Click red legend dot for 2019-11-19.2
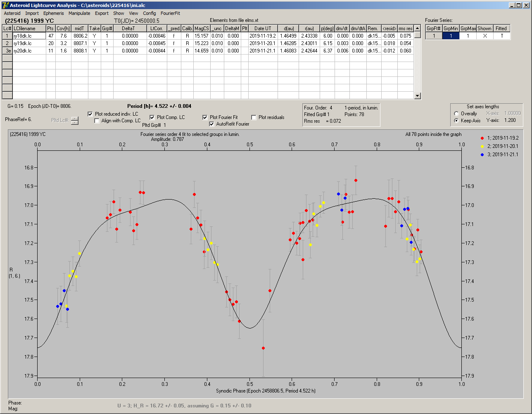The image size is (532, 414). click(482, 138)
